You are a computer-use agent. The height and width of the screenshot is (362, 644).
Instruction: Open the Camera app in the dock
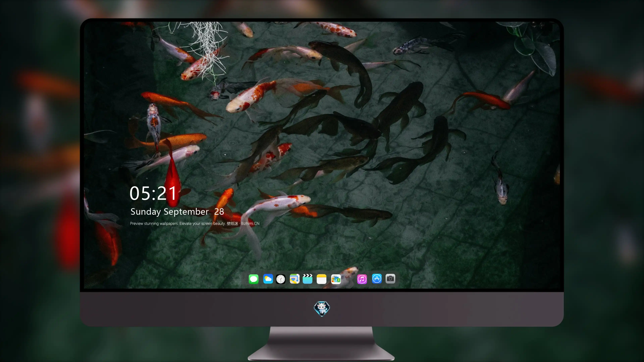pyautogui.click(x=390, y=279)
